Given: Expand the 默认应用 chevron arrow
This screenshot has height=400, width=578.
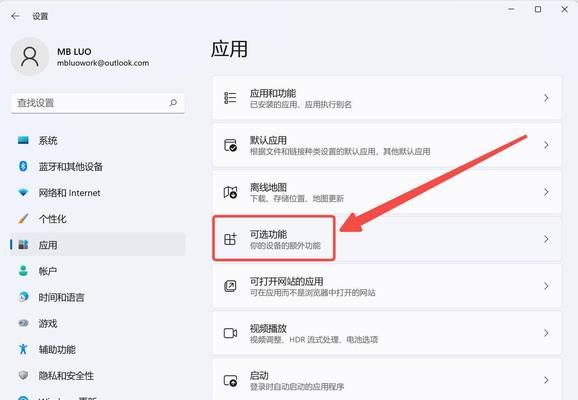Looking at the screenshot, I should coord(546,145).
